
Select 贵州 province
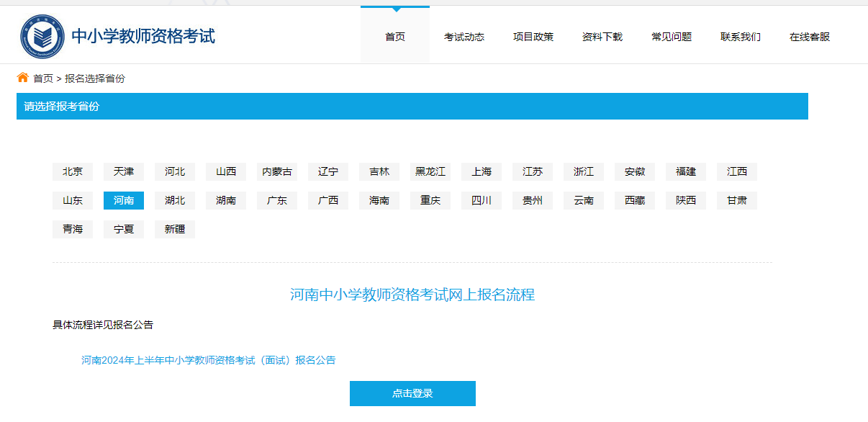[x=533, y=200]
